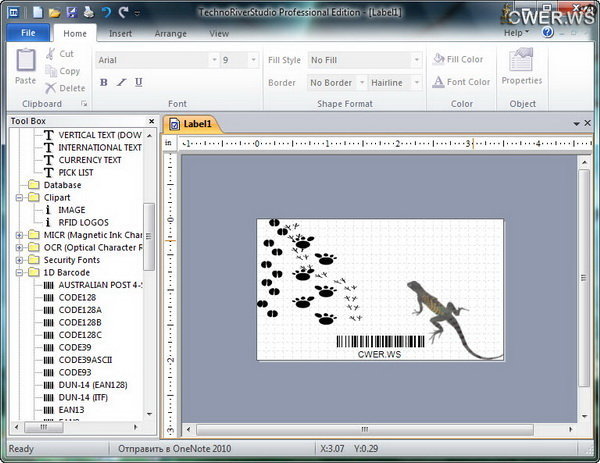Select the CODE128 barcode tool
The height and width of the screenshot is (463, 600).
76,297
